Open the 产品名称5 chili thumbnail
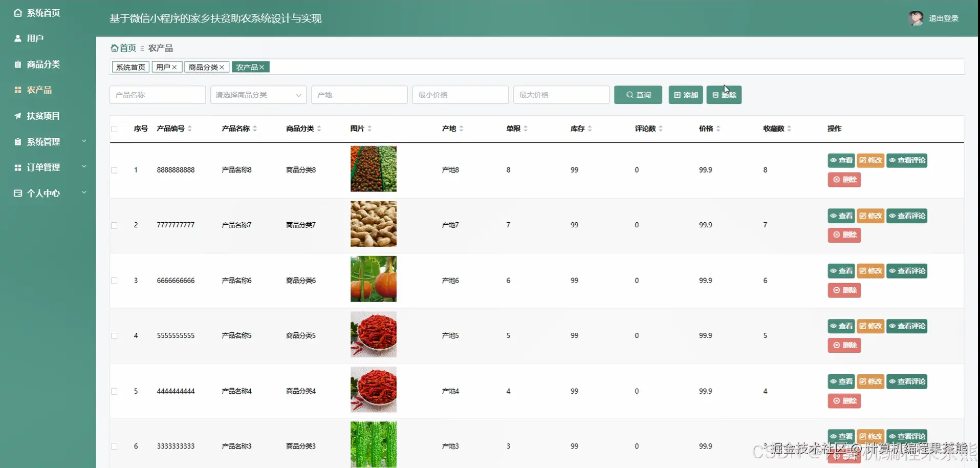This screenshot has height=468, width=980. pos(374,334)
